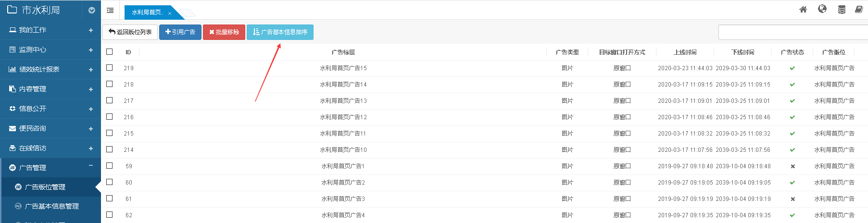Expand the 我的工作 menu
Screen dimensions: 868x223
click(x=91, y=30)
